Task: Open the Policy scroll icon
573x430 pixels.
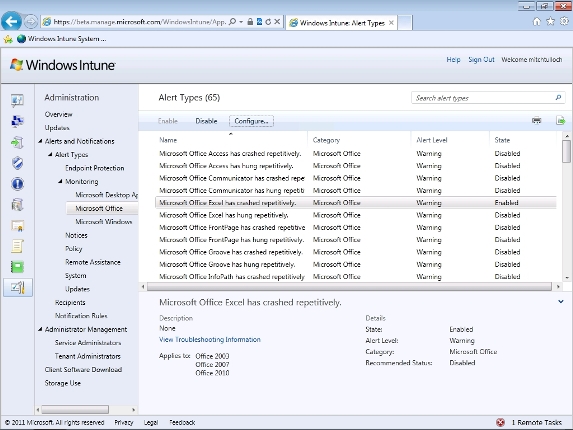Action: tap(17, 246)
